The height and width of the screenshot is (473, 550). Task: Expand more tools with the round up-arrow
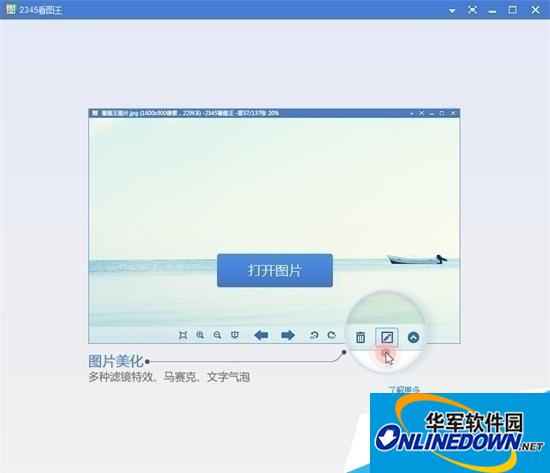click(414, 338)
